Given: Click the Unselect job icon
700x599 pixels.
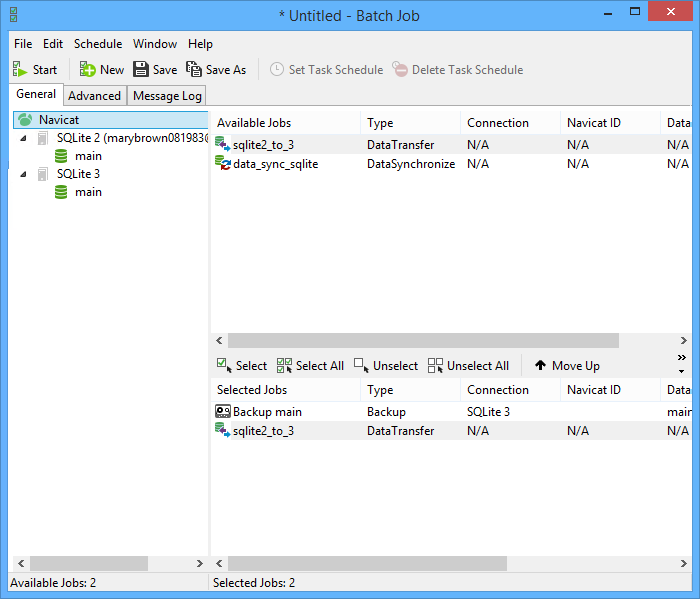Looking at the screenshot, I should [x=362, y=366].
